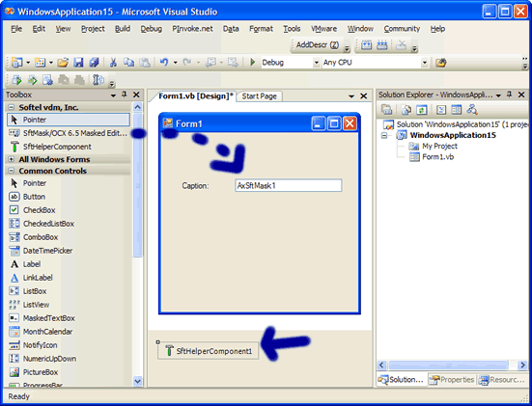Select the Solution 'WindowsApplication15' root node

click(462, 124)
